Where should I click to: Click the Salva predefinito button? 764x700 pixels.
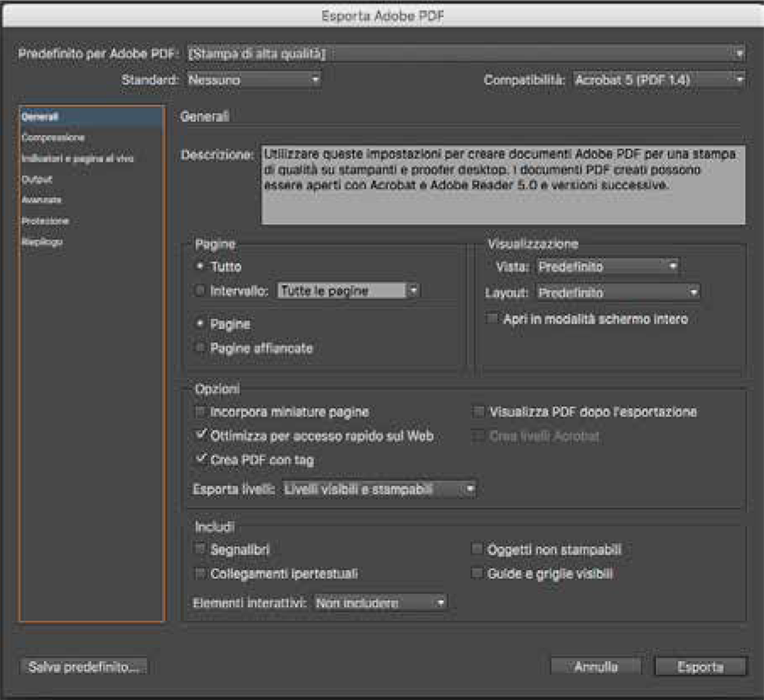pos(83,666)
